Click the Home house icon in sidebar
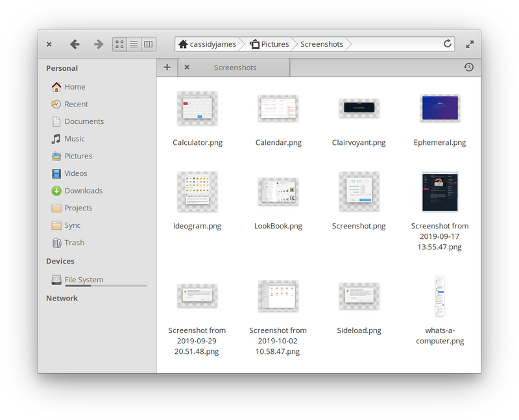 click(56, 87)
